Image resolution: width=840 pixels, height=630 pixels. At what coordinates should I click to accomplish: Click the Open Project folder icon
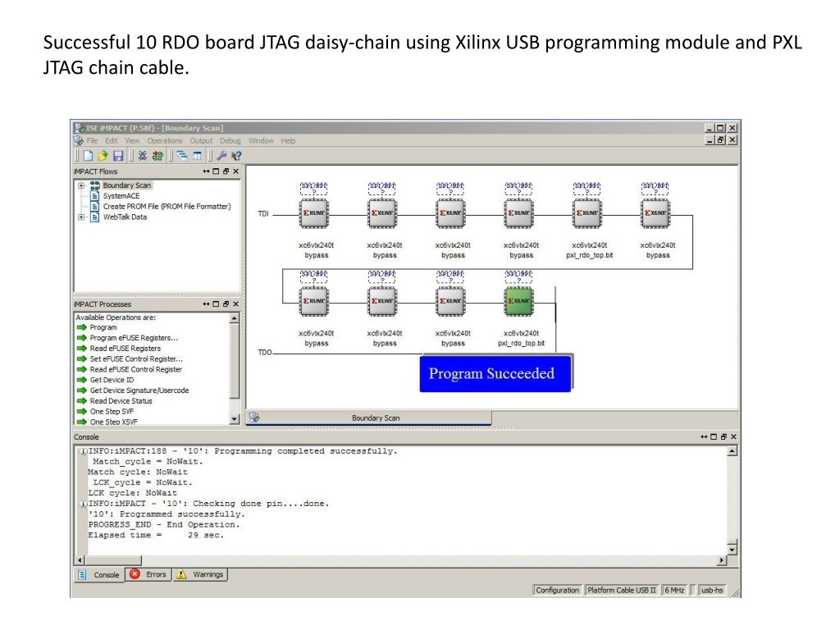pyautogui.click(x=103, y=156)
